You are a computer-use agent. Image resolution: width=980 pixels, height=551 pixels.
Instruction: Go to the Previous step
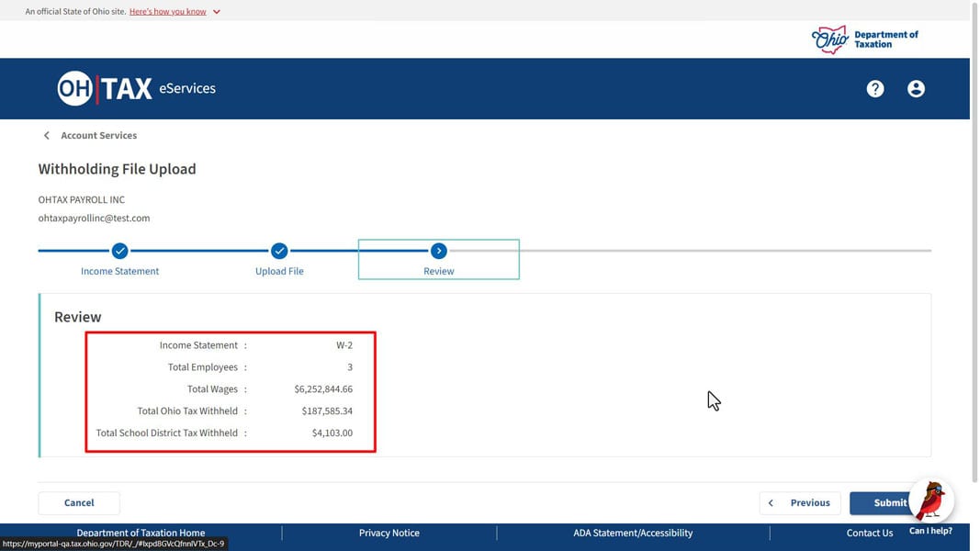(x=799, y=502)
